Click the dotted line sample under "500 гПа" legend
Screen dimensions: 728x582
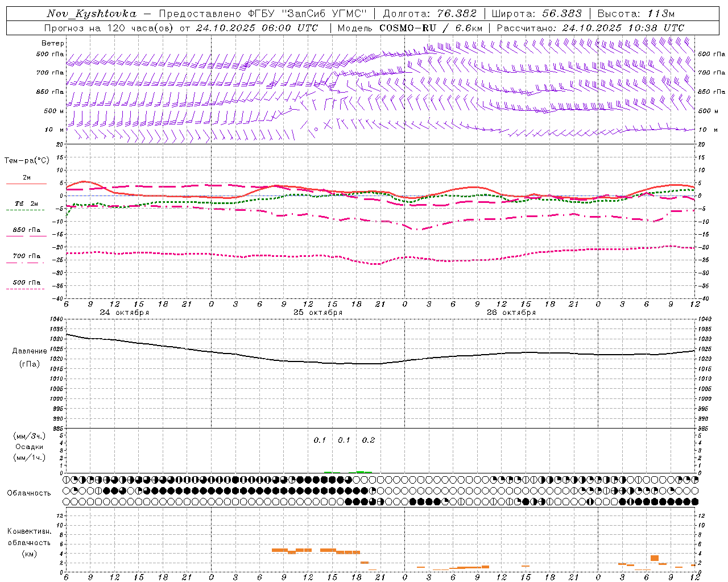(x=25, y=289)
